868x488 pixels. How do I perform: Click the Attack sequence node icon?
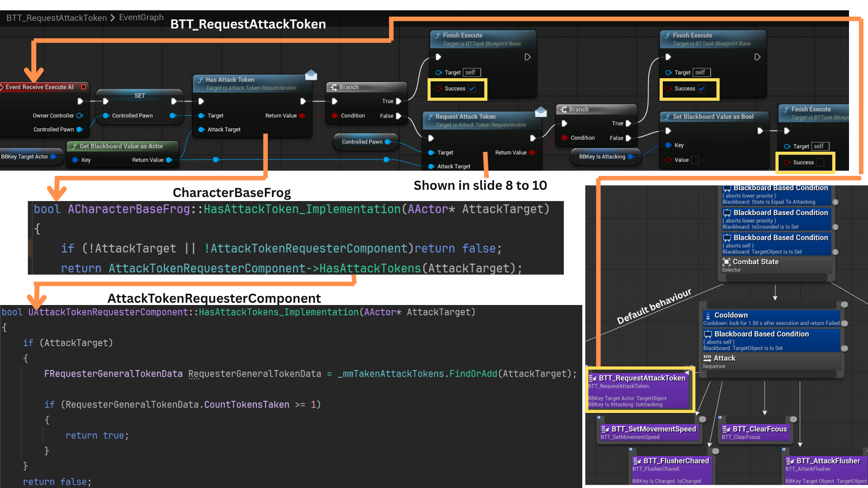(x=708, y=358)
